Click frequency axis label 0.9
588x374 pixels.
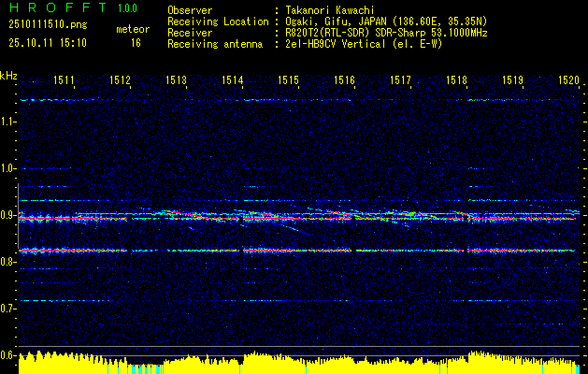pyautogui.click(x=7, y=215)
